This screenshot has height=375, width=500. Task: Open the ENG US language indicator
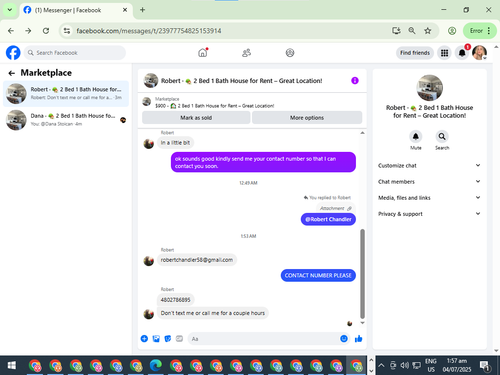[x=431, y=365]
